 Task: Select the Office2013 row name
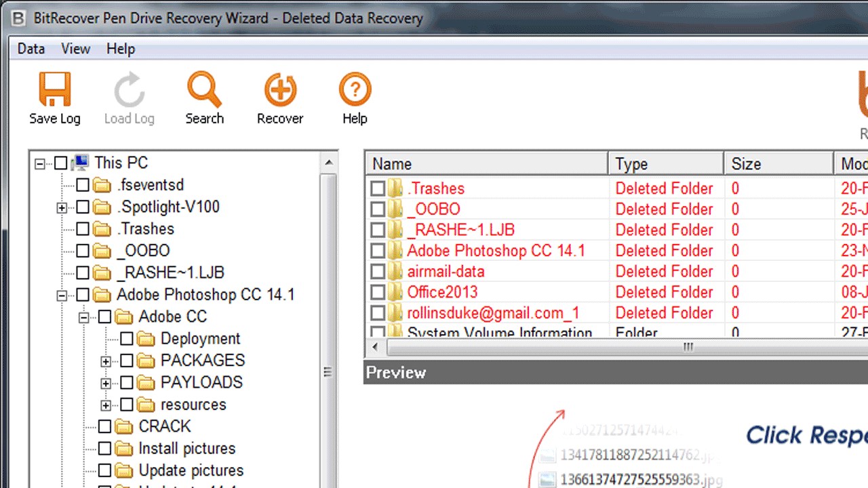pyautogui.click(x=442, y=292)
